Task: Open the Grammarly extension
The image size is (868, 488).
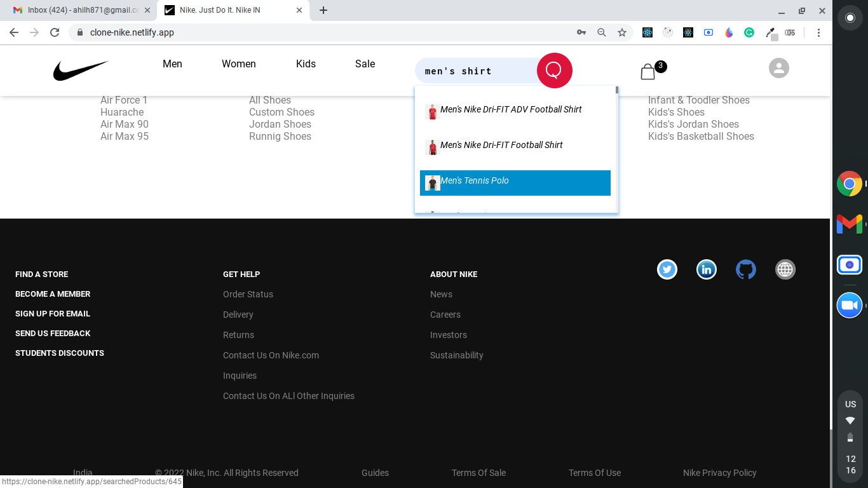Action: coord(749,32)
